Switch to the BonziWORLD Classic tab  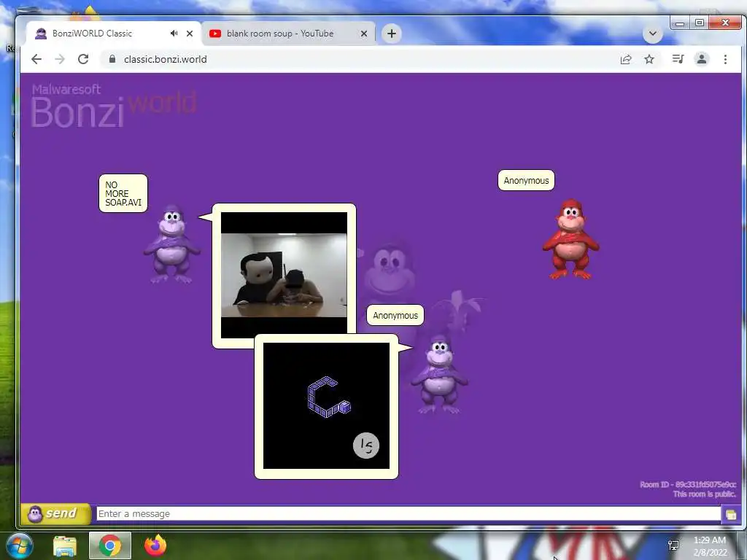point(115,34)
